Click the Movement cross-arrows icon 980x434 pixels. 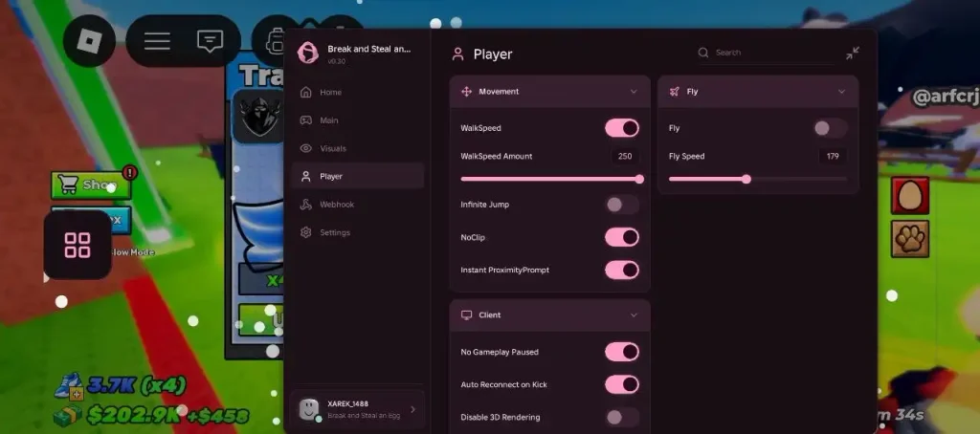466,92
